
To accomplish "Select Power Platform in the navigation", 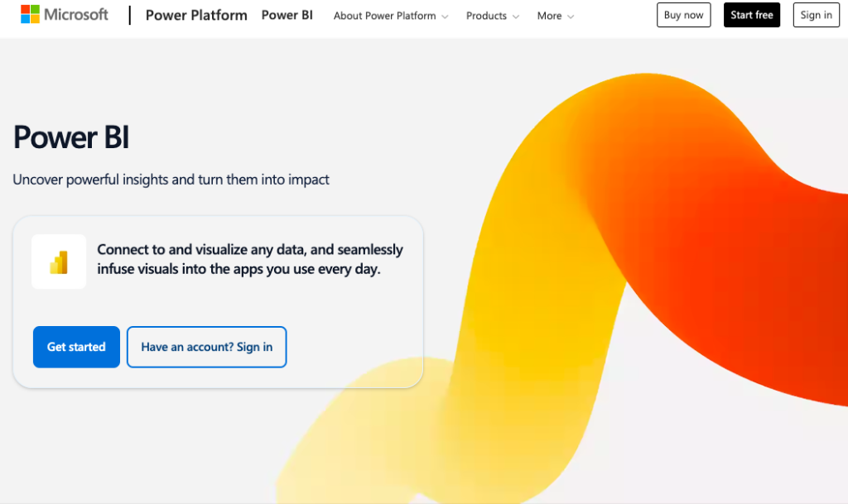I will click(196, 15).
